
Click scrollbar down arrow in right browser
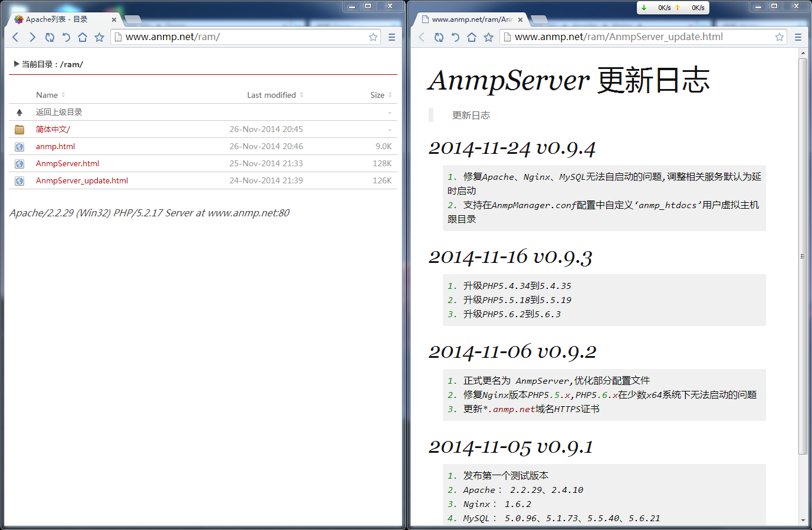[803, 520]
